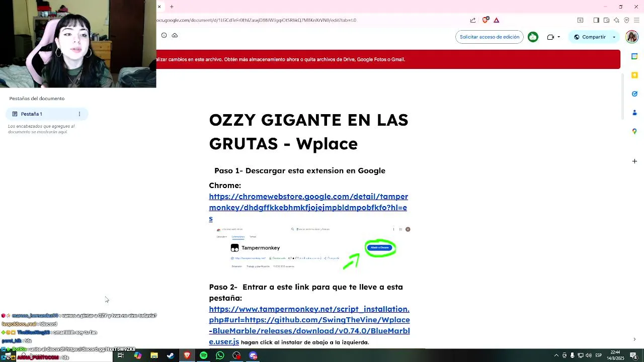Open Google Keep side panel icon
This screenshot has width=644, height=362.
pos(634,75)
